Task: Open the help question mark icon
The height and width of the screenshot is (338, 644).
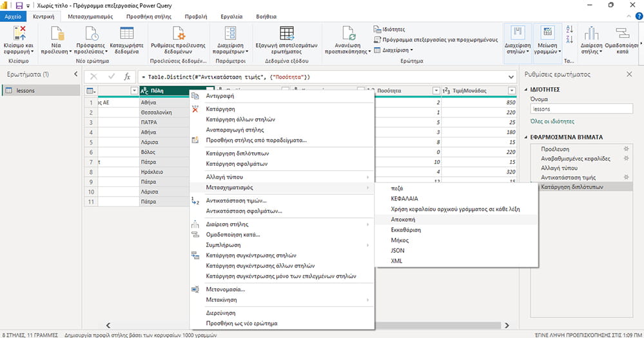Action: (639, 16)
